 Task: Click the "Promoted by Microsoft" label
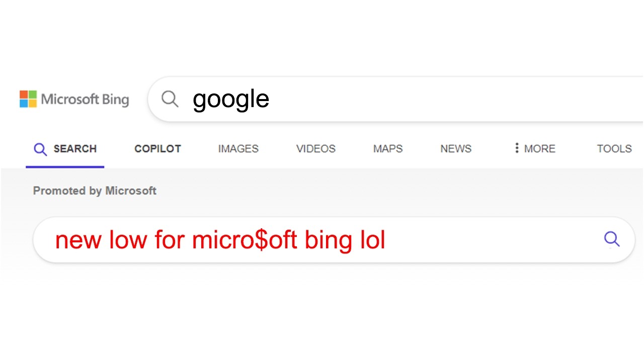(95, 191)
